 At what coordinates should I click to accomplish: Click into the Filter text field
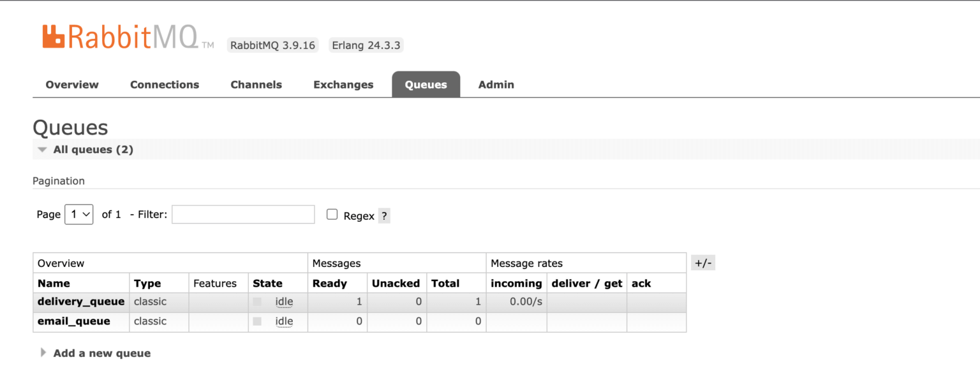[x=243, y=215]
